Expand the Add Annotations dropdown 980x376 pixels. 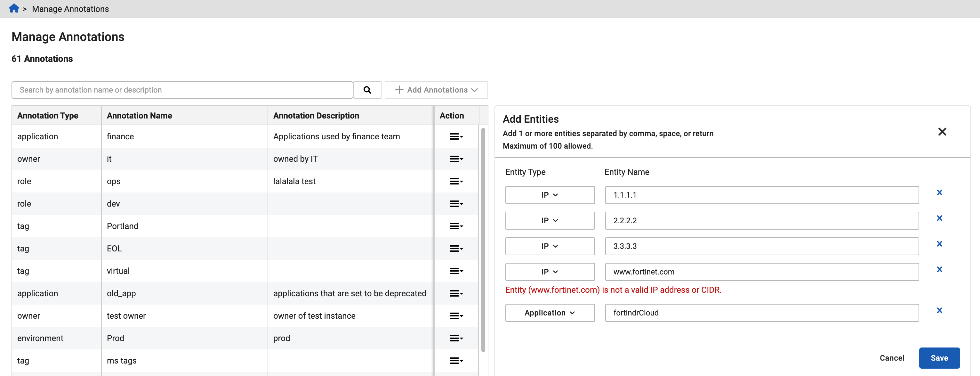point(436,90)
